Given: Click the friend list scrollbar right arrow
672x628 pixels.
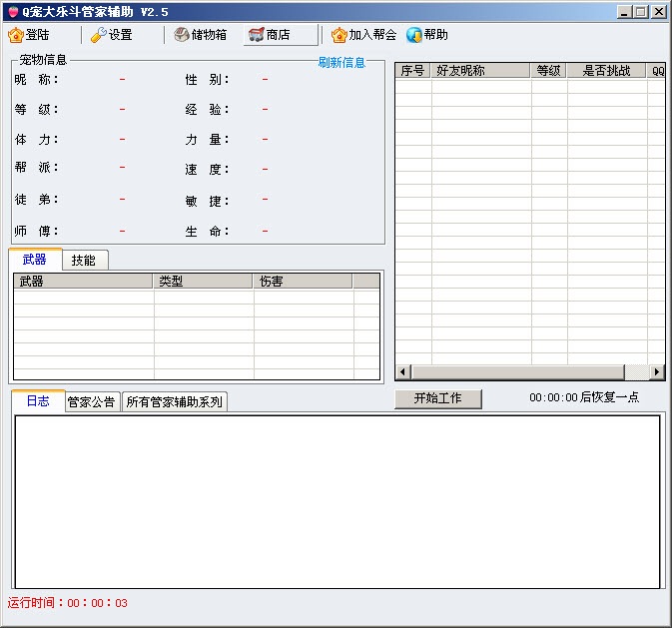Looking at the screenshot, I should click(x=657, y=372).
